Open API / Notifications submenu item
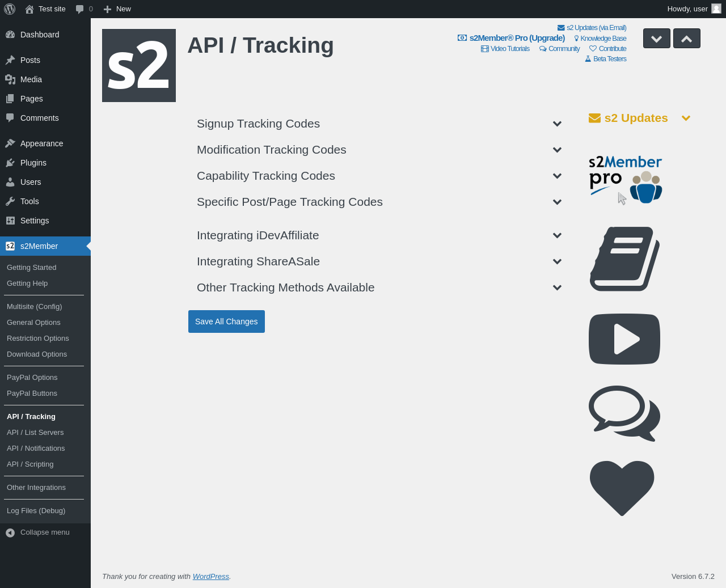 click(45, 449)
